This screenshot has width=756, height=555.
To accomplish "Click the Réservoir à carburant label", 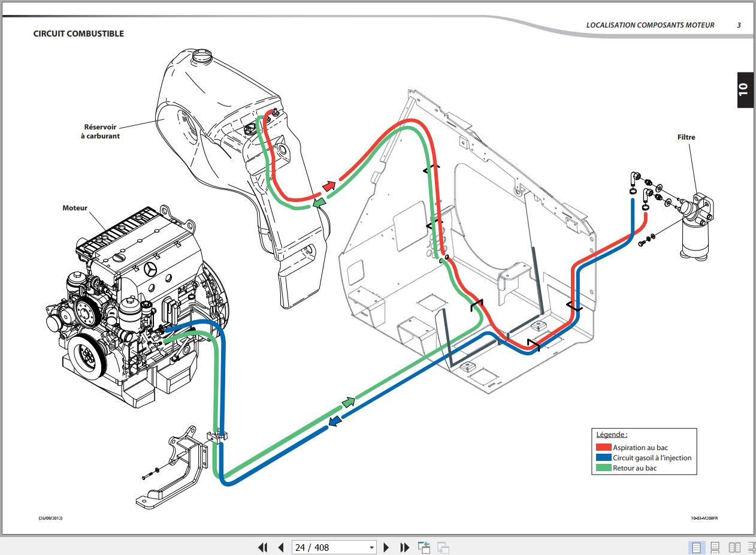I will [100, 131].
